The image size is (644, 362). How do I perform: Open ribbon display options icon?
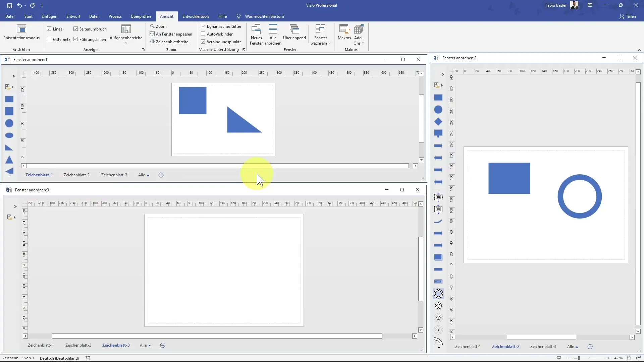[x=590, y=5]
